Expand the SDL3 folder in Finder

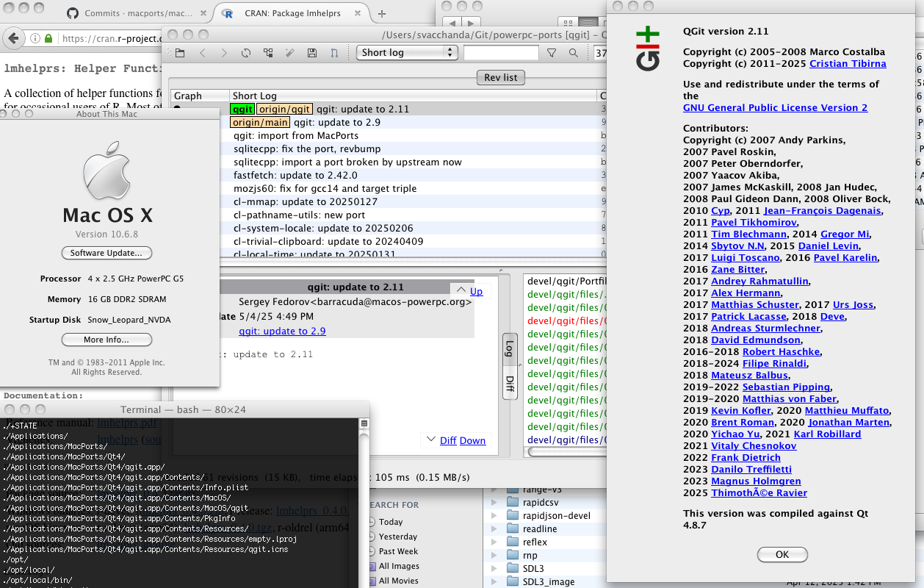pyautogui.click(x=494, y=569)
